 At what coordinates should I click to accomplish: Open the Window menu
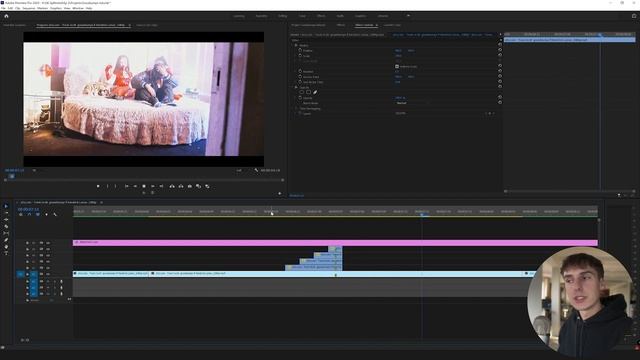pyautogui.click(x=78, y=8)
